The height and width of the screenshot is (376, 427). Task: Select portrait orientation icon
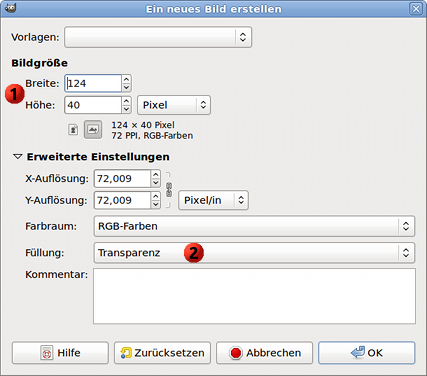(x=73, y=129)
